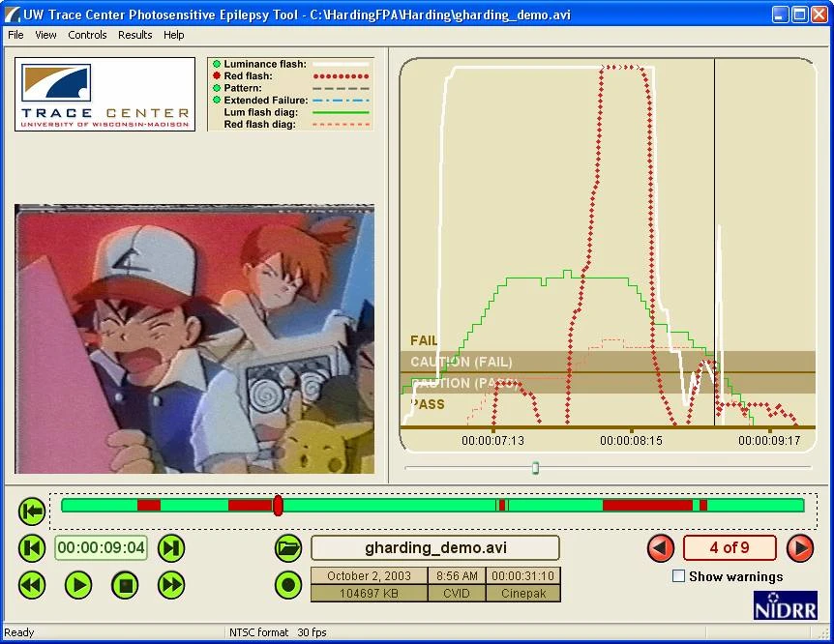Enable the Show warnings checkbox
The image size is (834, 644).
(x=679, y=576)
